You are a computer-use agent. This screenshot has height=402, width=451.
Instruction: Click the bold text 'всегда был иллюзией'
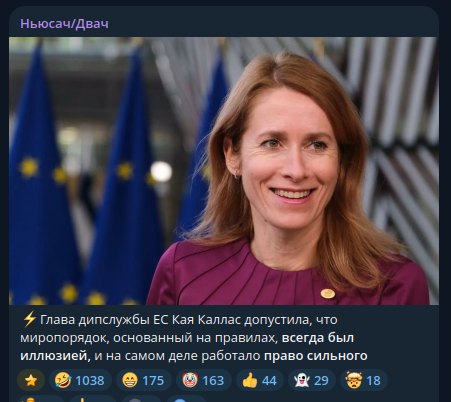tap(187, 347)
